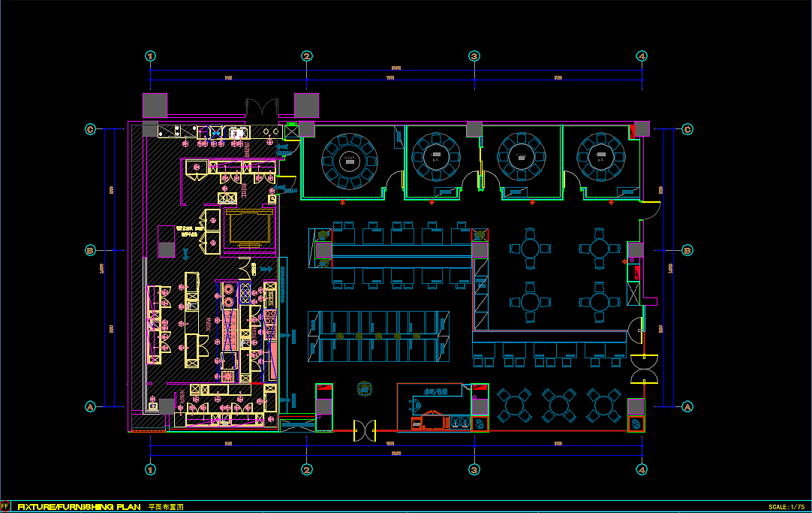The width and height of the screenshot is (812, 513).
Task: Pick lower-right round table in right dining area
Action: (x=599, y=302)
